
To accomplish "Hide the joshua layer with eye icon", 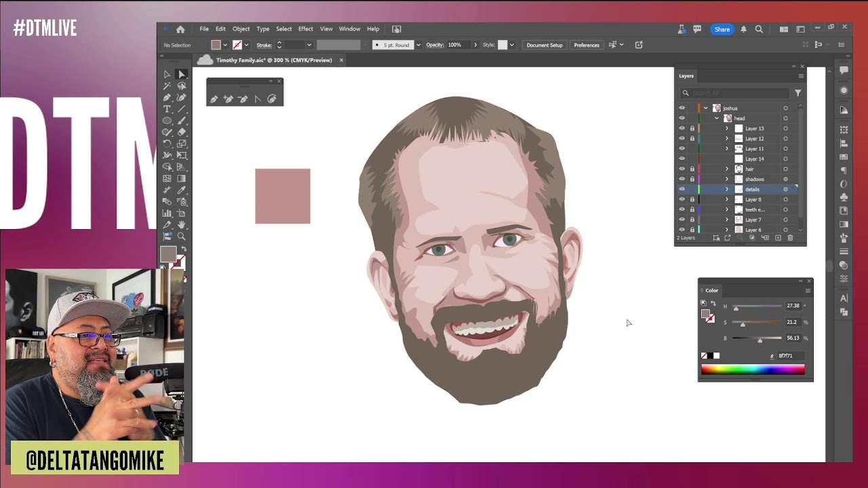I will [x=682, y=108].
